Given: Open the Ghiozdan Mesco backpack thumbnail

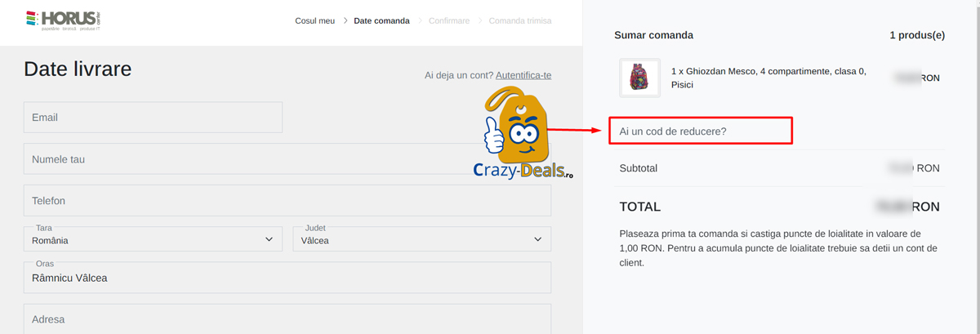Looking at the screenshot, I should (x=639, y=78).
